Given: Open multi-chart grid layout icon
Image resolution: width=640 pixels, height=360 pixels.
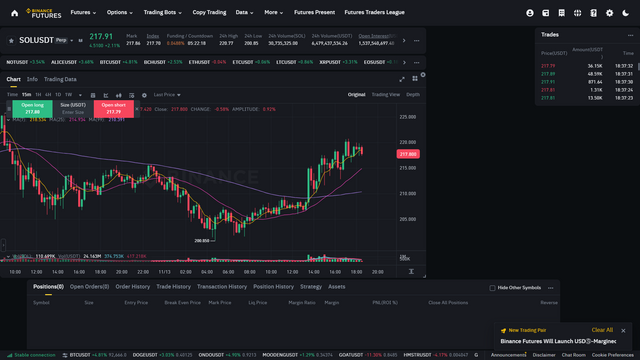Looking at the screenshot, I should pyautogui.click(x=415, y=79).
